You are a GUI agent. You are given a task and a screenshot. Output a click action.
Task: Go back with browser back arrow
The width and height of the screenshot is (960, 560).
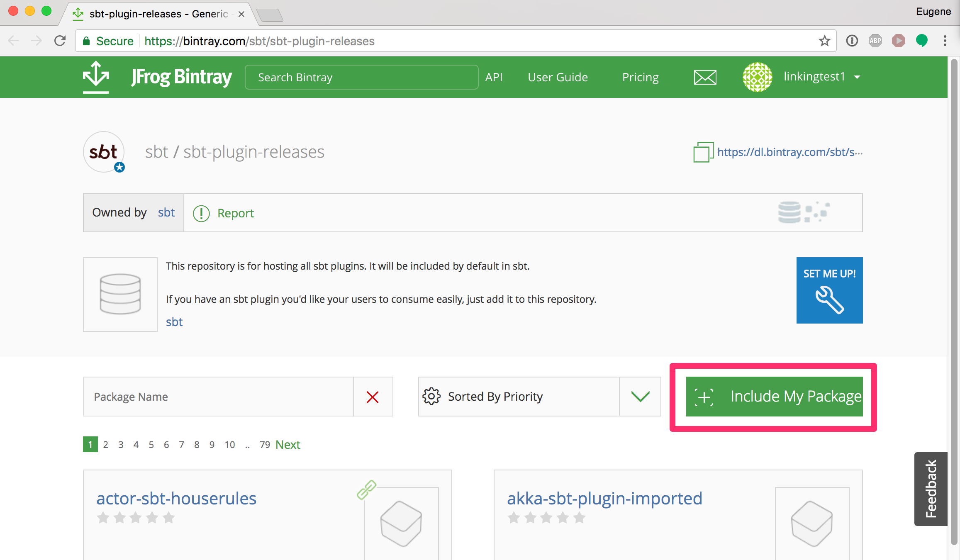pos(14,41)
